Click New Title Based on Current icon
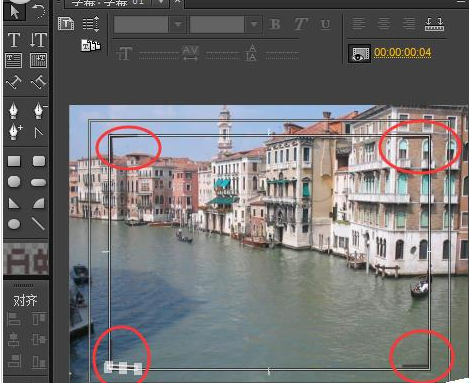This screenshot has height=383, width=469. click(x=66, y=24)
